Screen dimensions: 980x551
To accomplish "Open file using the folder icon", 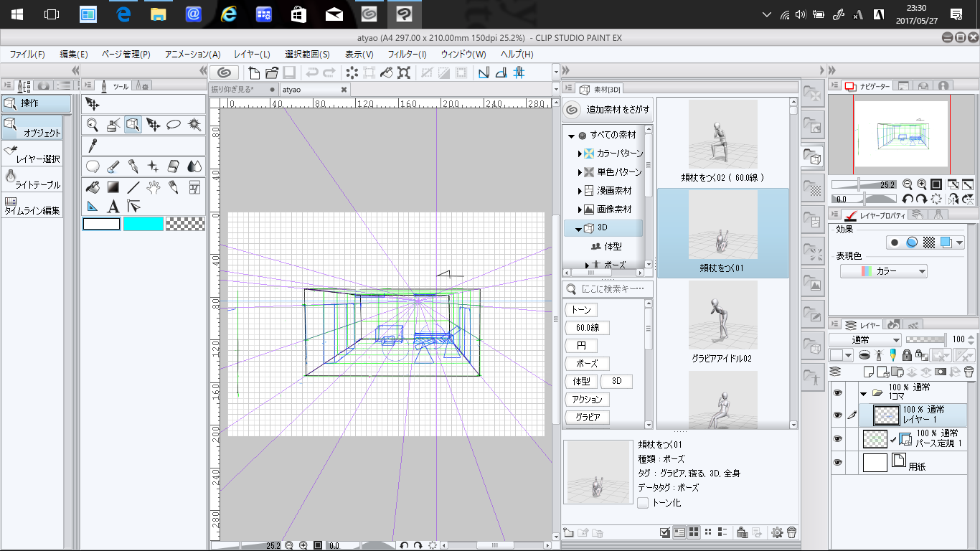I will (272, 72).
